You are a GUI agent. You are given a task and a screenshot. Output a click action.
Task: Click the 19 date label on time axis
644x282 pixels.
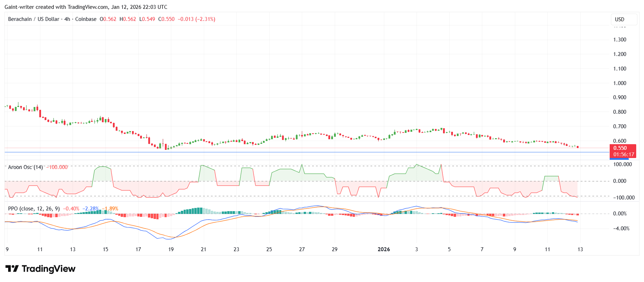171,249
